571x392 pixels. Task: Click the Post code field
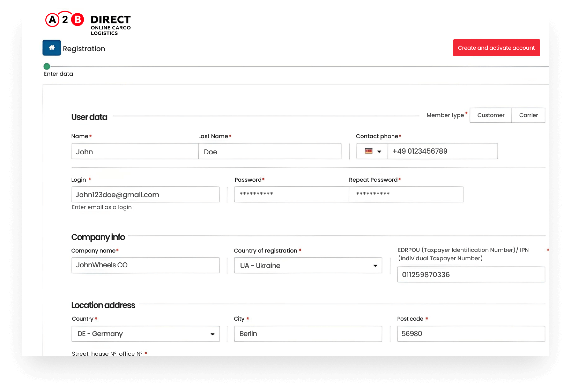tap(471, 334)
